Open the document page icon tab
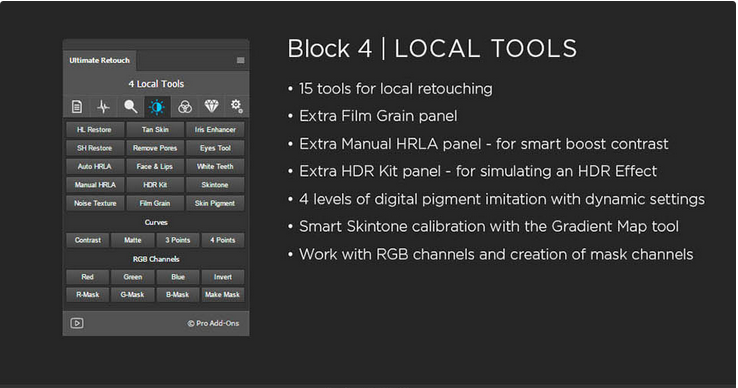Viewport: 738px width, 388px height. click(77, 107)
